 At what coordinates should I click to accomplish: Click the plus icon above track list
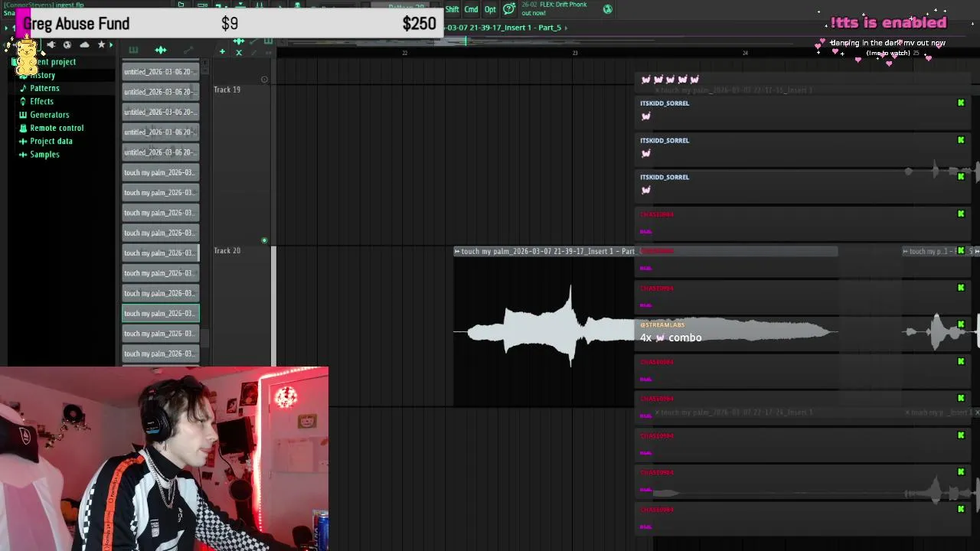coord(222,52)
